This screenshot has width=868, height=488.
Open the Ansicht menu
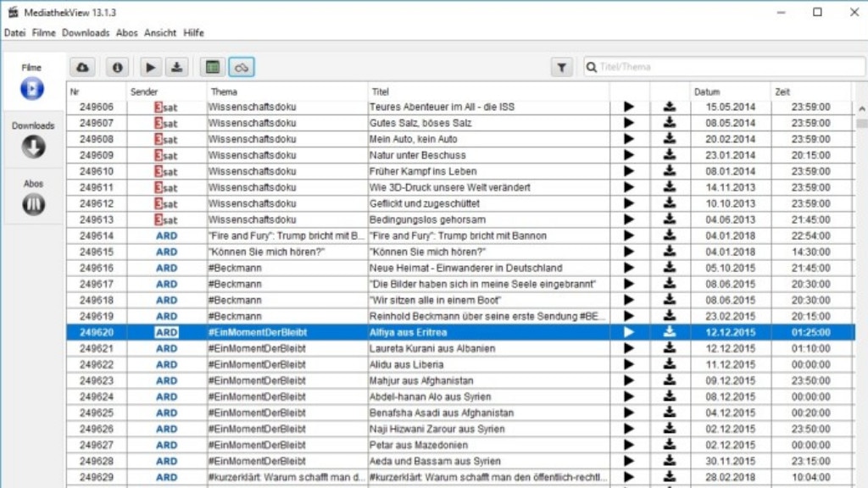click(x=160, y=33)
